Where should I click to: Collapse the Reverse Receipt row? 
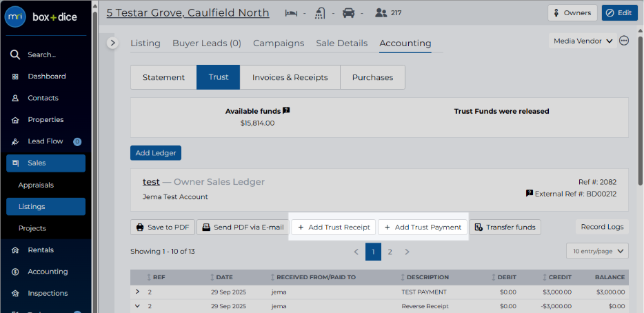coord(138,305)
